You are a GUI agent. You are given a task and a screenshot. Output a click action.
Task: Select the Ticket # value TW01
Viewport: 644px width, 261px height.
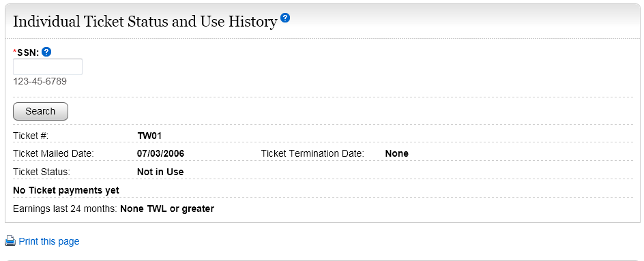tap(150, 136)
